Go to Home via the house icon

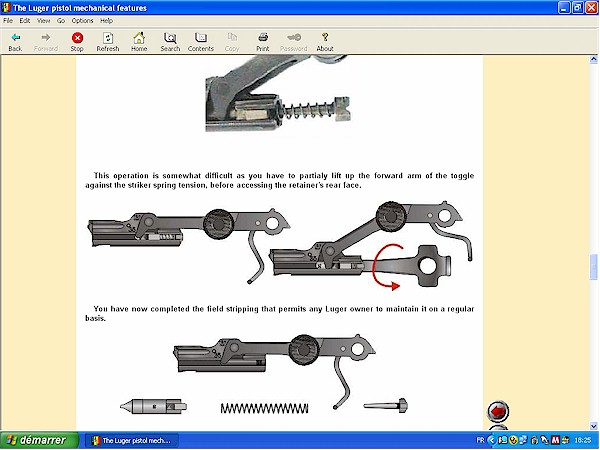coord(139,38)
